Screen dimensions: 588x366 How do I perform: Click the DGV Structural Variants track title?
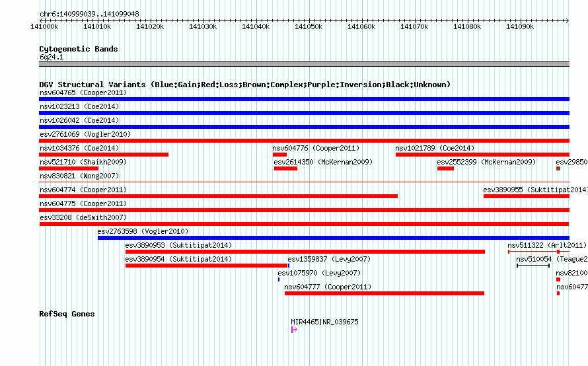[x=244, y=85]
